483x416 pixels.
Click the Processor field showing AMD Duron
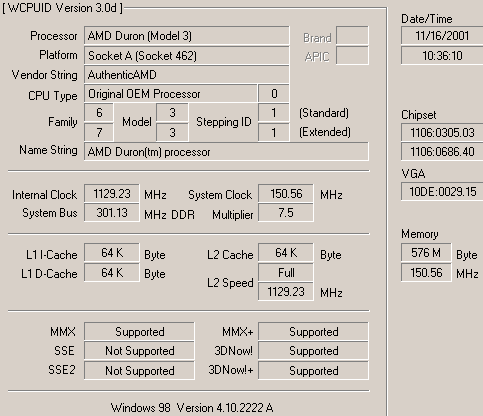[187, 36]
